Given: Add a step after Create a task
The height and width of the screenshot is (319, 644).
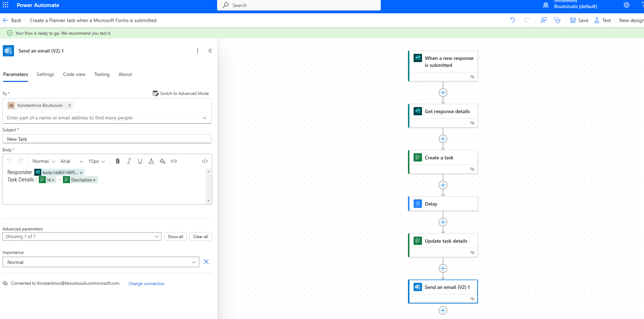Looking at the screenshot, I should (443, 185).
